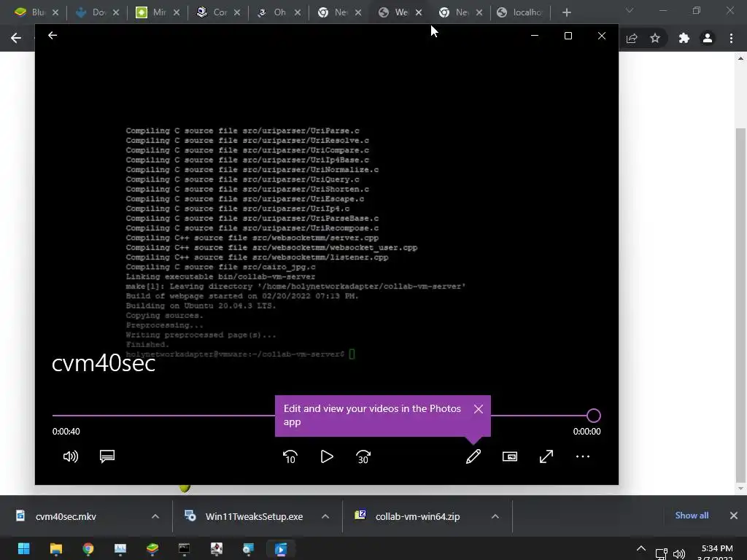Screen dimensions: 747x560
Task: Open a new browser tab
Action: [x=566, y=12]
